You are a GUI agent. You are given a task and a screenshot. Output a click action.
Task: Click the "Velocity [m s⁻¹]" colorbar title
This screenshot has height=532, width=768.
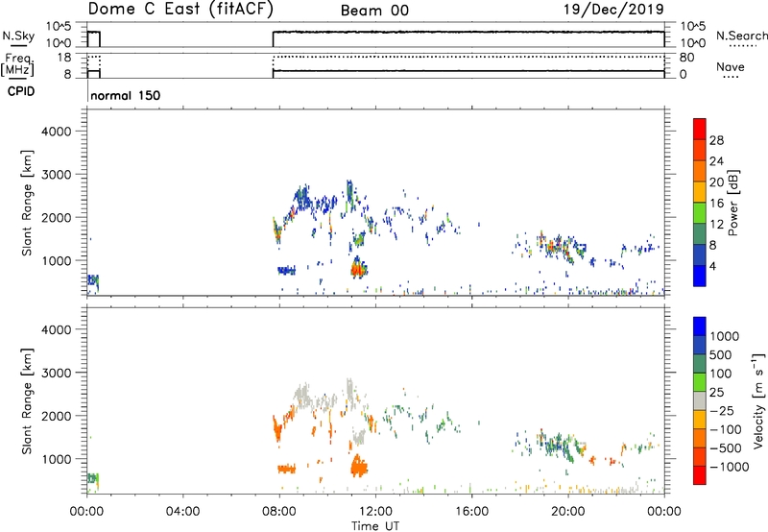tap(758, 400)
